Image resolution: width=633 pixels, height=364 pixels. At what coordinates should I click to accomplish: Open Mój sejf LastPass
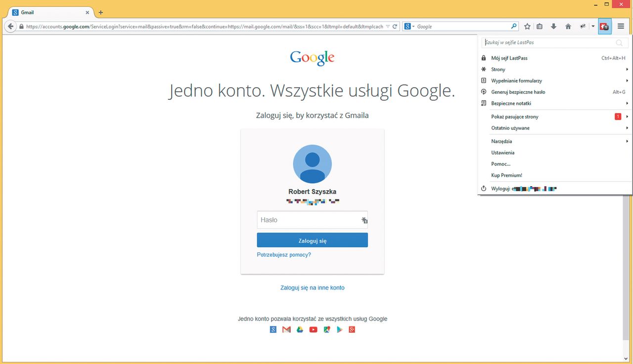click(554, 58)
